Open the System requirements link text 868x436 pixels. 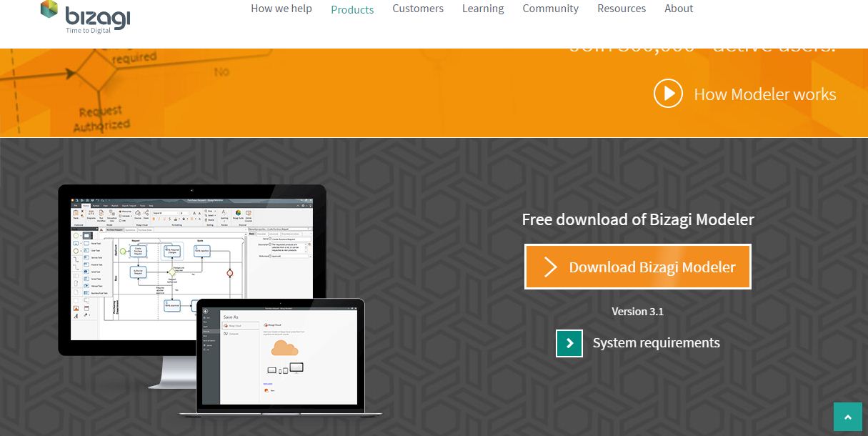point(656,343)
